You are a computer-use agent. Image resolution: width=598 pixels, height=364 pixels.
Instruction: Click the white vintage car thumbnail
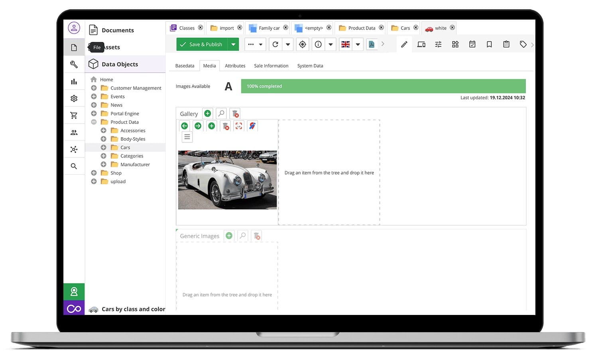click(227, 180)
